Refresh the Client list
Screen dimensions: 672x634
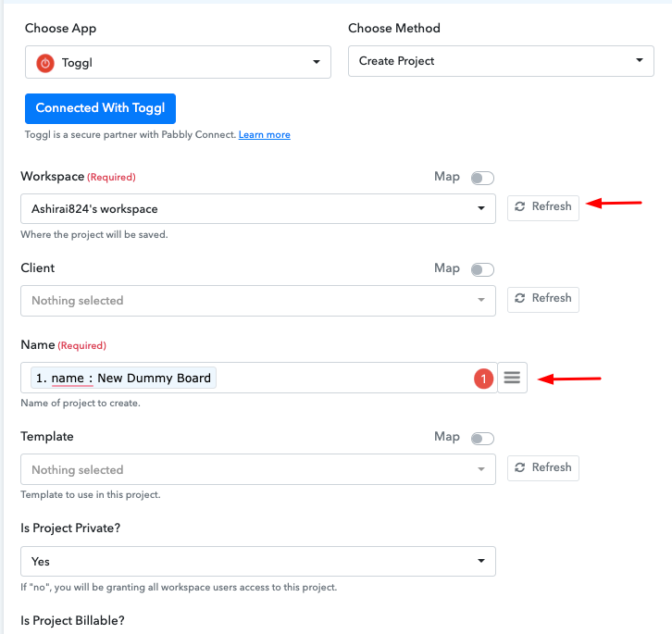click(543, 300)
